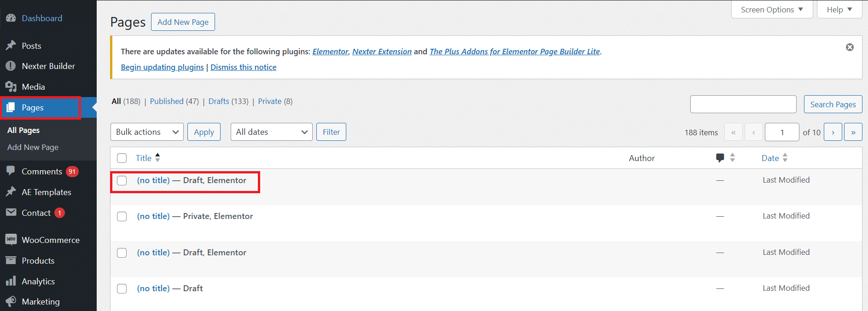Viewport: 868px width, 311px height.
Task: Select the Private, Elementor page checkbox
Action: pyautogui.click(x=122, y=216)
